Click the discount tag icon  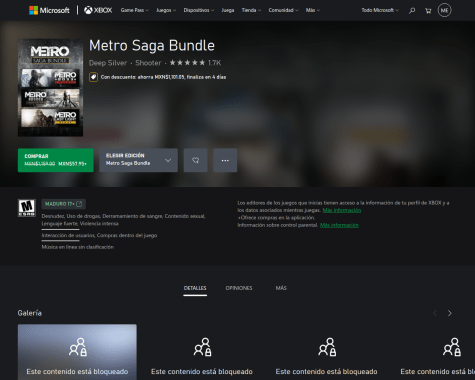pos(93,77)
